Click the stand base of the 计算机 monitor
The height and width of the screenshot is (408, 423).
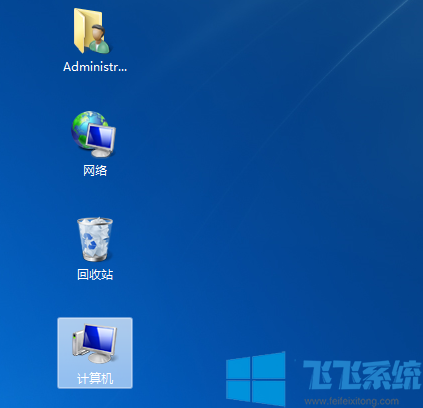99,358
